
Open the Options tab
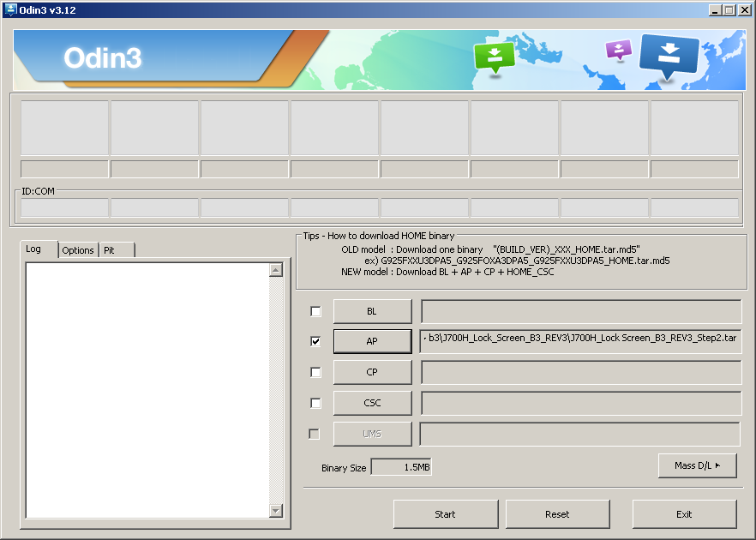click(x=78, y=249)
